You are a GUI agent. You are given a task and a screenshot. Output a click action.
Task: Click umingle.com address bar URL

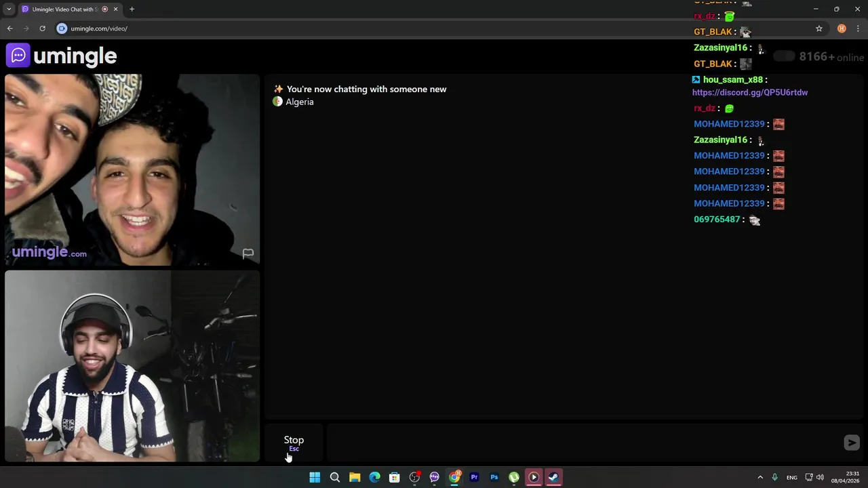(99, 28)
